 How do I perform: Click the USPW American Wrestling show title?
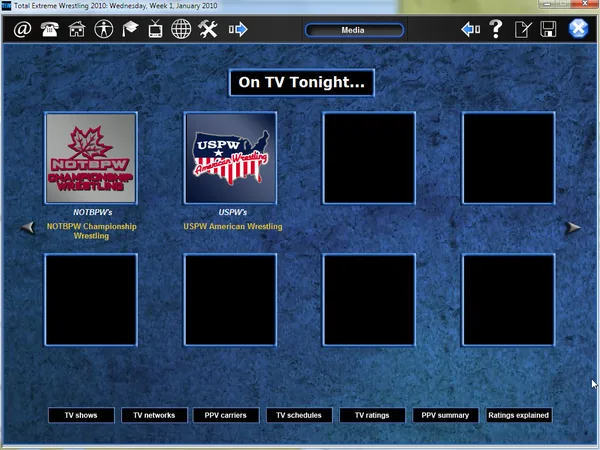pyautogui.click(x=233, y=226)
